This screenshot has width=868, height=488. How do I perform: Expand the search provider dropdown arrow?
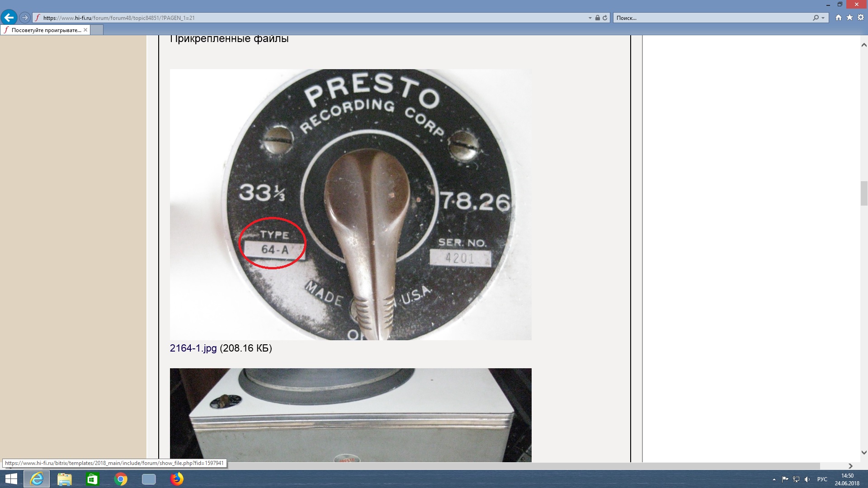coord(823,18)
